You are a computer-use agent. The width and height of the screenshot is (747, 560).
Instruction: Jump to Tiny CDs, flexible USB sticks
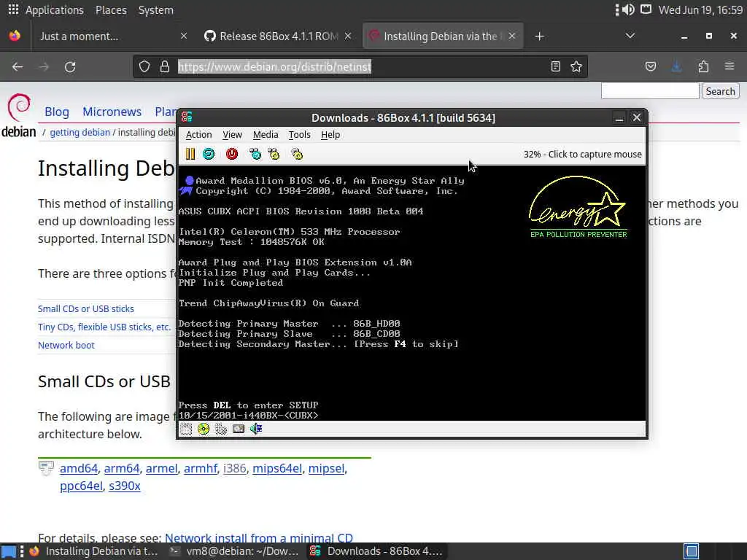pyautogui.click(x=104, y=327)
